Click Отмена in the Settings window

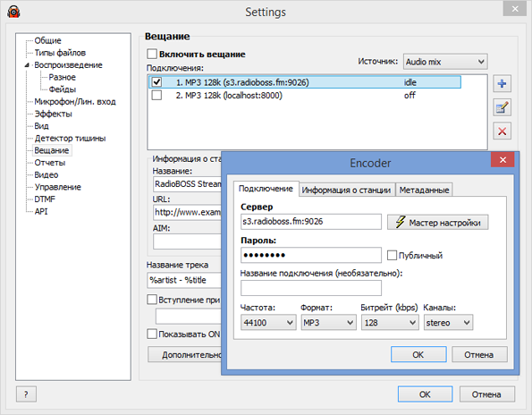click(x=487, y=394)
